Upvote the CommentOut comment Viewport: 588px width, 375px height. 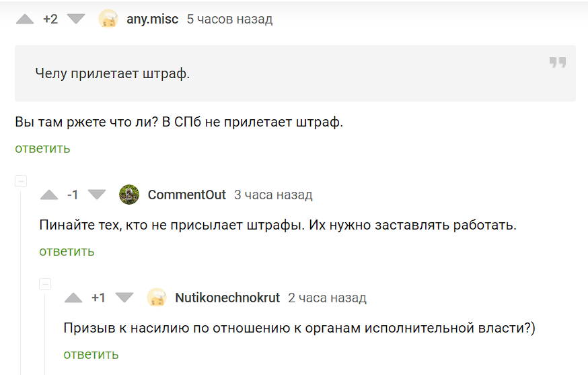49,195
